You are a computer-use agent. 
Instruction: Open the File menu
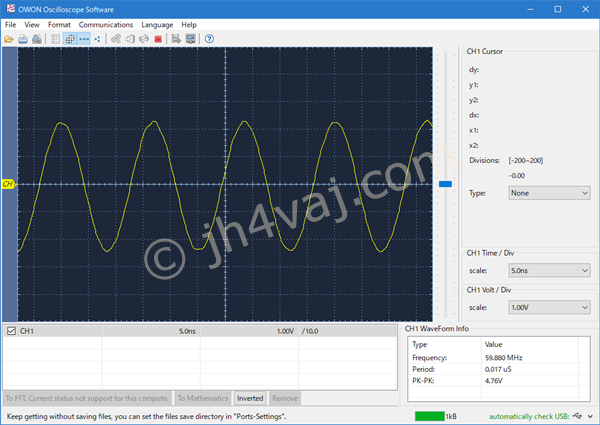pyautogui.click(x=10, y=25)
